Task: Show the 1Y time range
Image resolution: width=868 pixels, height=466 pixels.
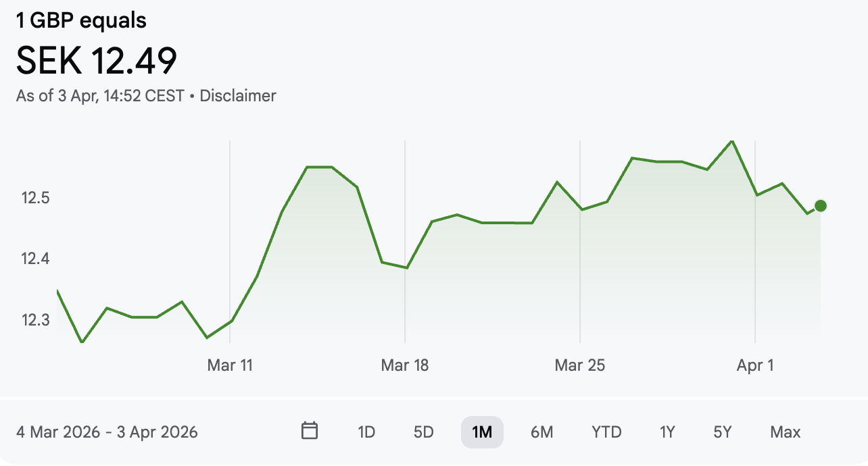Action: coord(667,432)
